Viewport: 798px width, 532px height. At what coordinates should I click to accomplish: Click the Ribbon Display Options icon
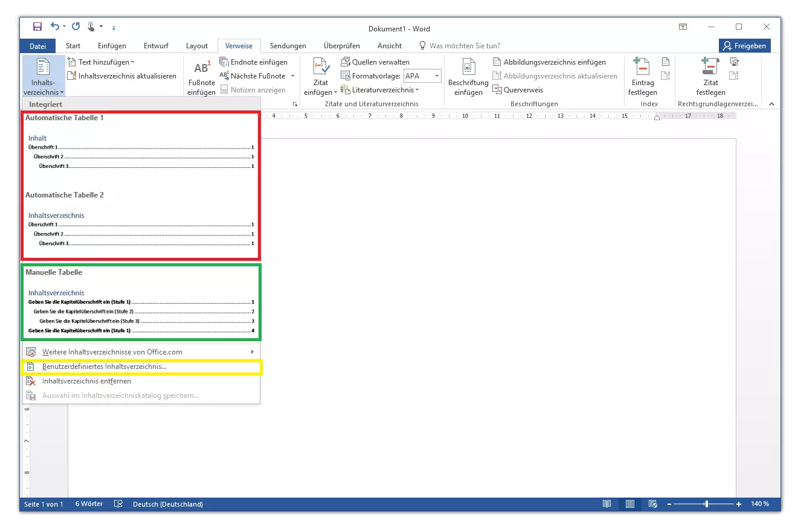tap(683, 27)
